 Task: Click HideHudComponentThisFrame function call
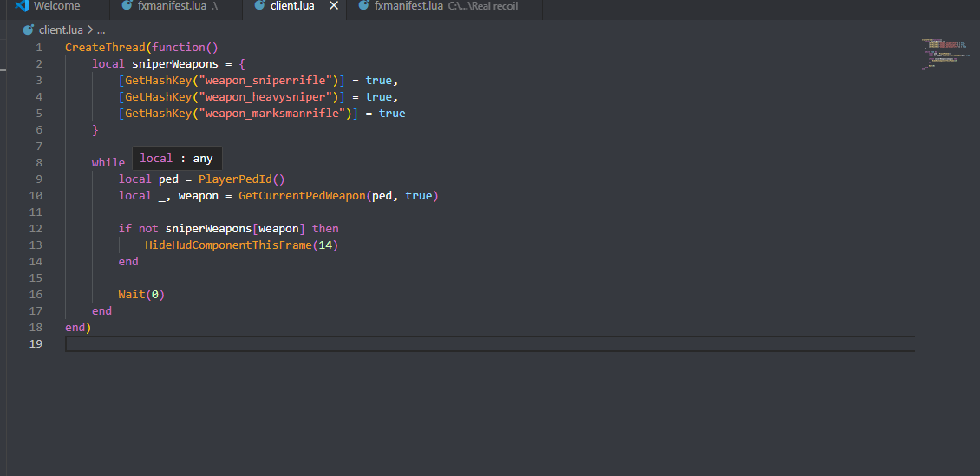point(229,245)
